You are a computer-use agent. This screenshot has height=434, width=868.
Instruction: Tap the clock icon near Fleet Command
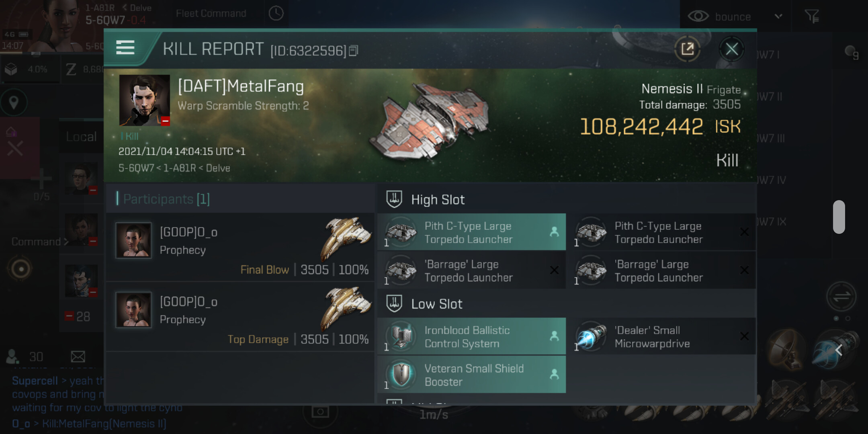coord(276,14)
